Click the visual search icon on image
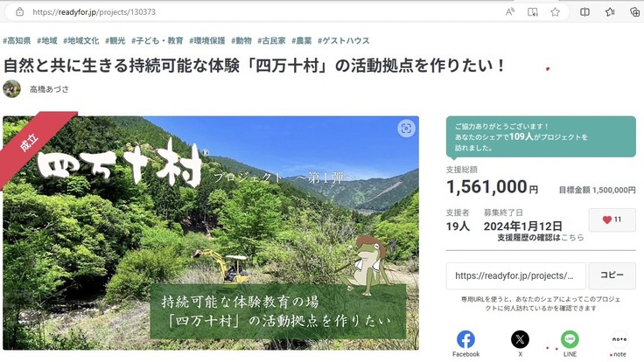 coord(406,129)
